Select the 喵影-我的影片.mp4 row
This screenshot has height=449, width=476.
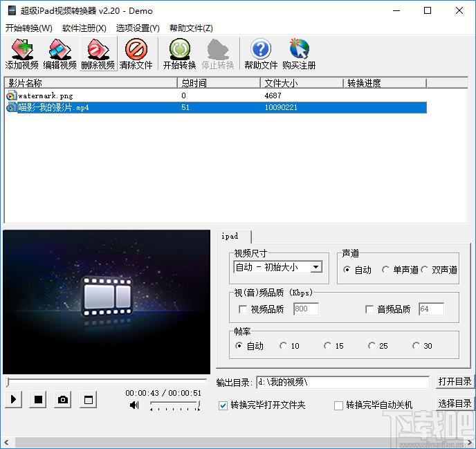216,107
